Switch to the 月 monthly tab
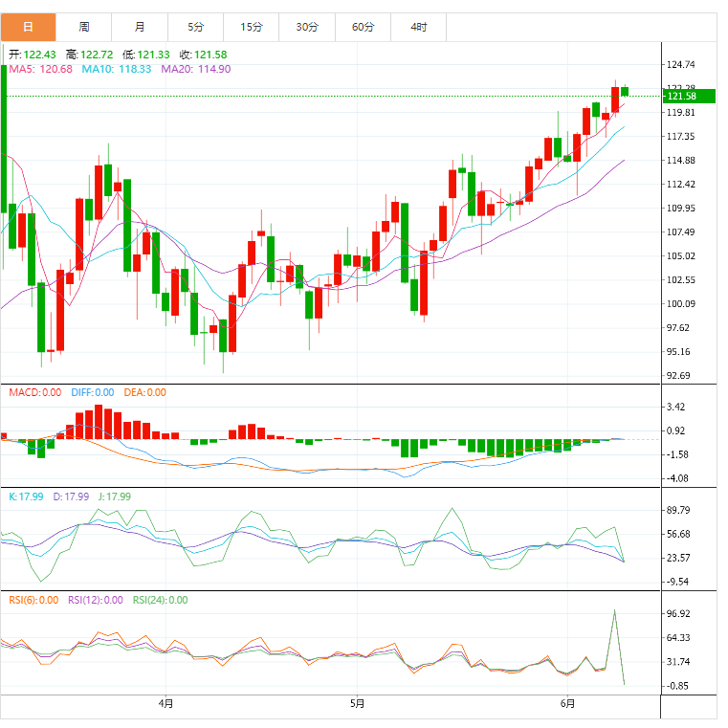The height and width of the screenshot is (728, 728). (140, 27)
